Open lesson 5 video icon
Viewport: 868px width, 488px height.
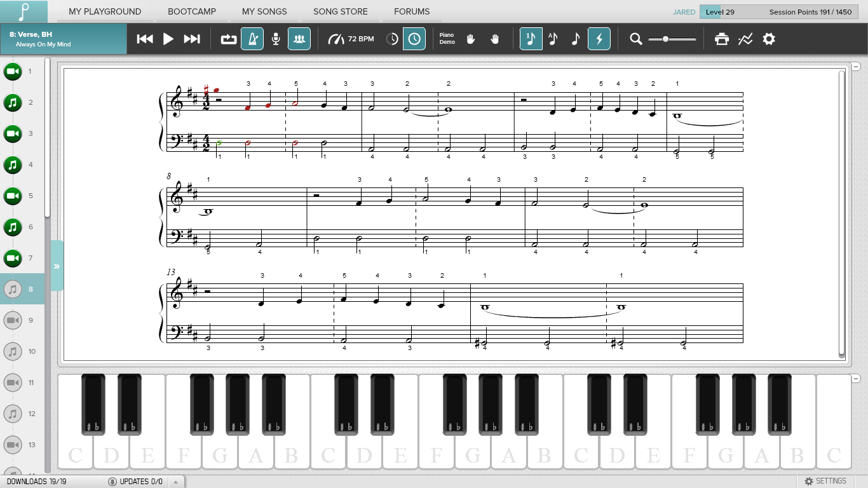point(13,196)
